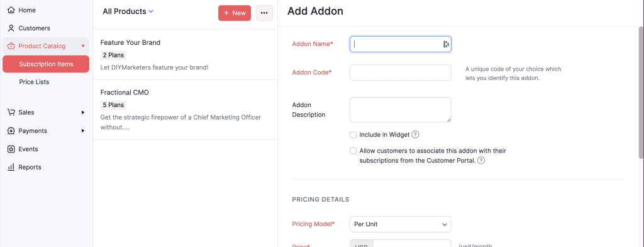Click the Home house icon
Screen dimensions: 644x247
click(x=11, y=10)
